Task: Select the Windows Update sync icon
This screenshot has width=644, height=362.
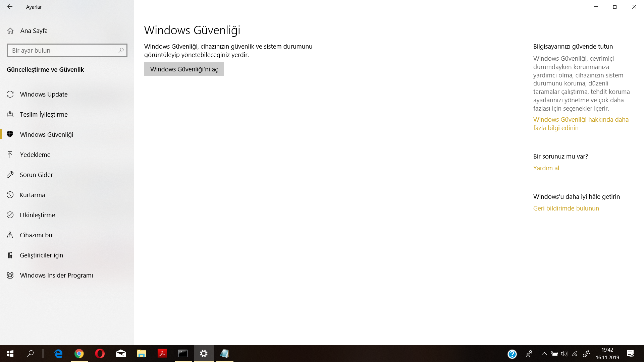Action: click(x=10, y=94)
